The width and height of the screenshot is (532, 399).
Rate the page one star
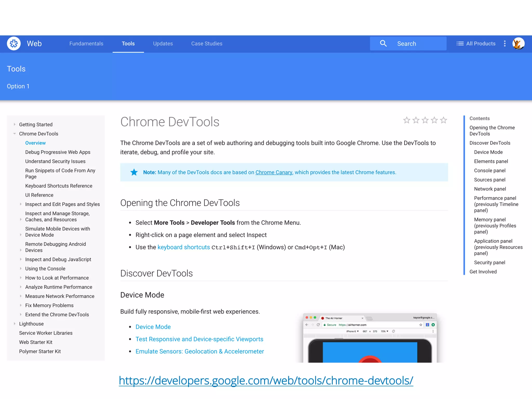pos(407,120)
